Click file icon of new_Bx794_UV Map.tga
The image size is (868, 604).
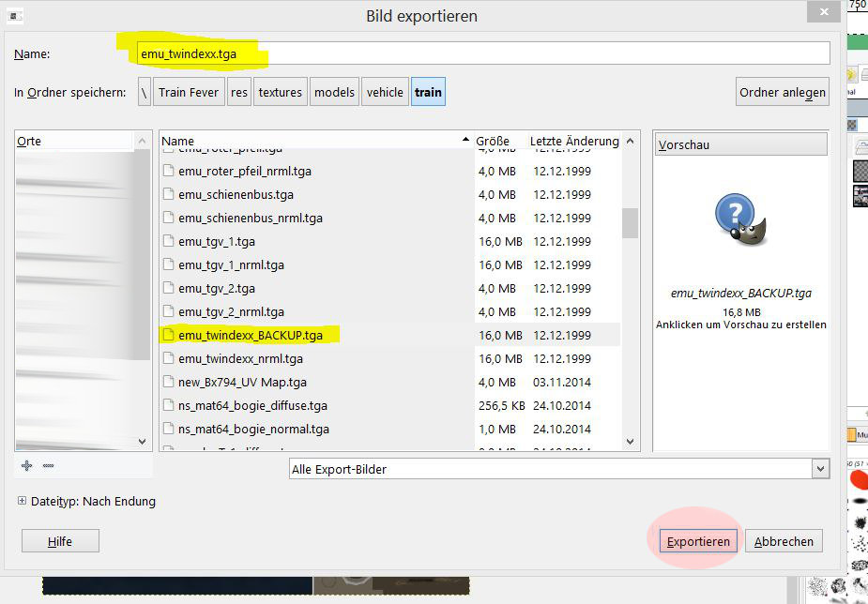[168, 382]
